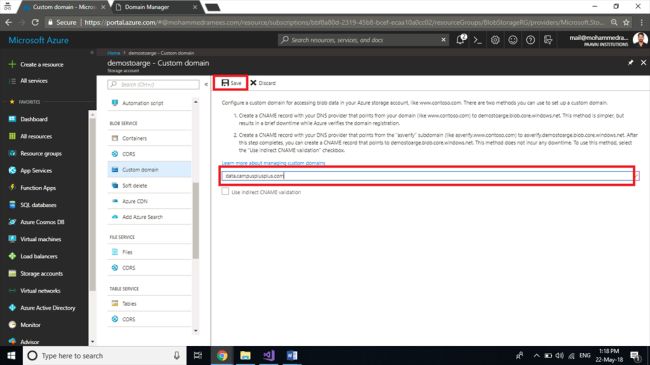Screen dimensions: 650x365
Task: Open Add Azure Search menu item
Action: coord(150,217)
